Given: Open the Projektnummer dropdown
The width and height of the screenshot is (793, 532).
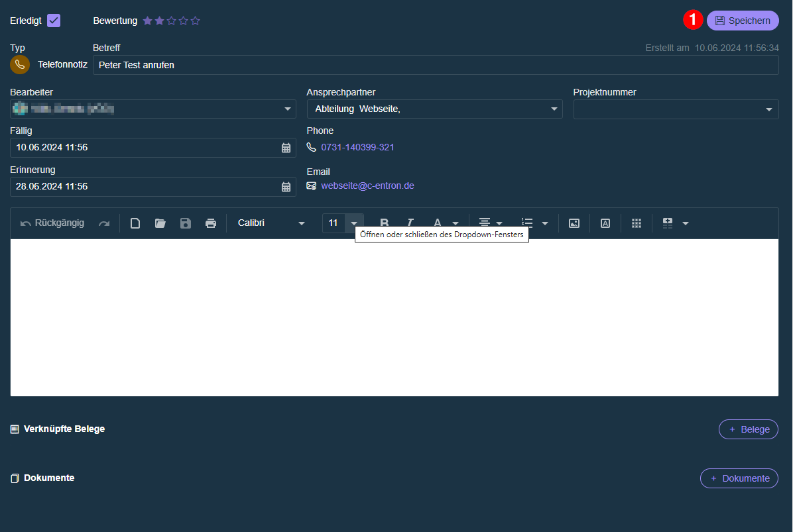Looking at the screenshot, I should point(768,109).
